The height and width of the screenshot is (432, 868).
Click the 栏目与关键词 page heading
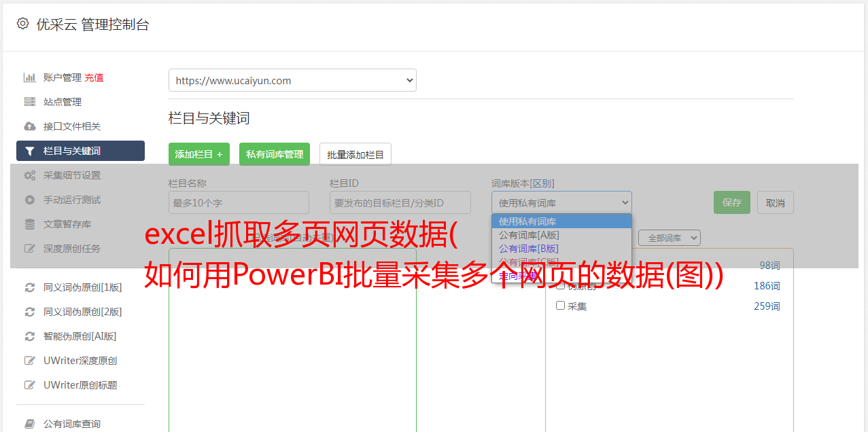tap(209, 118)
